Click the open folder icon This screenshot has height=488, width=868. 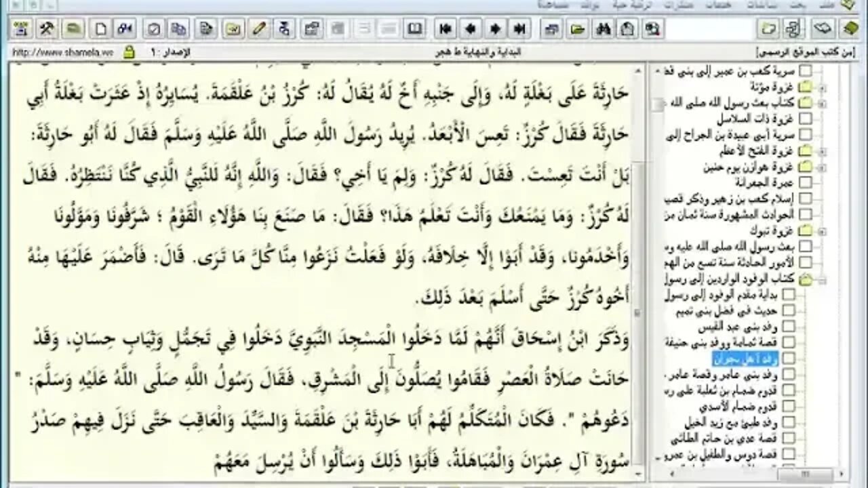pos(577,28)
